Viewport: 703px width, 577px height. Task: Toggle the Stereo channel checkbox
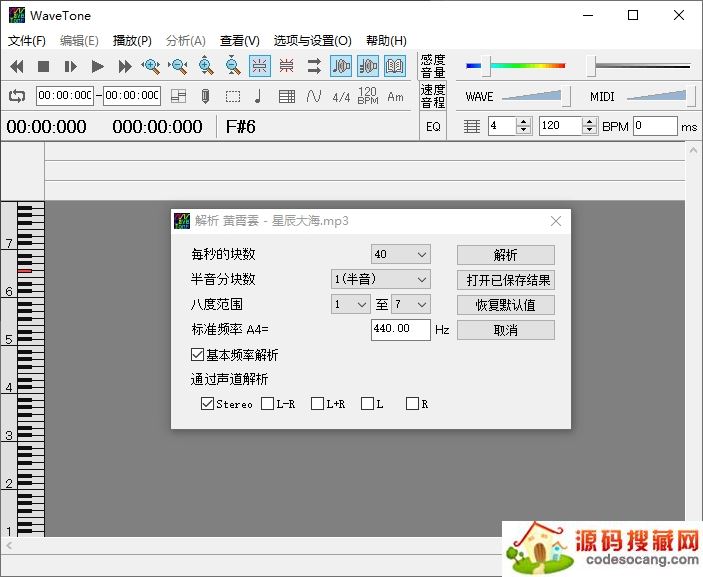(x=208, y=404)
